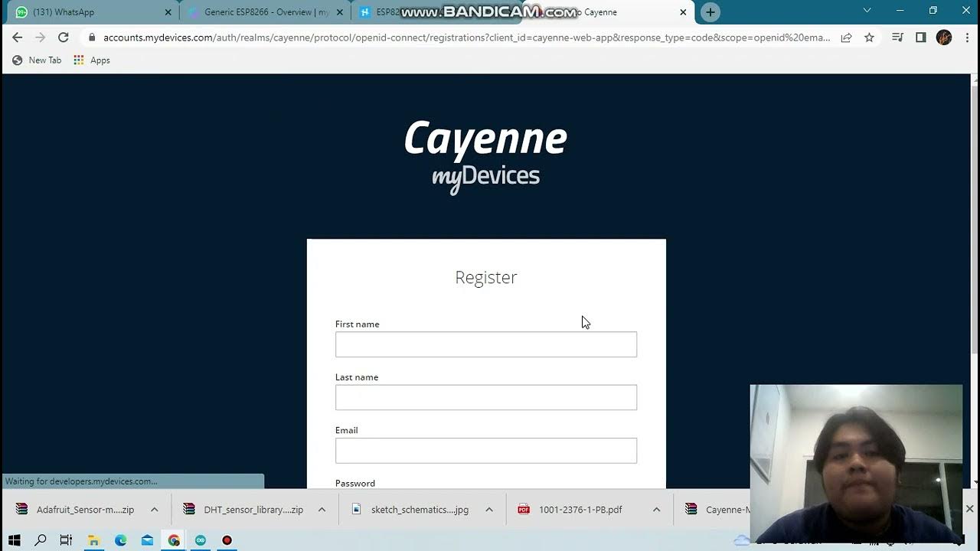Open a new browser tab

click(710, 12)
